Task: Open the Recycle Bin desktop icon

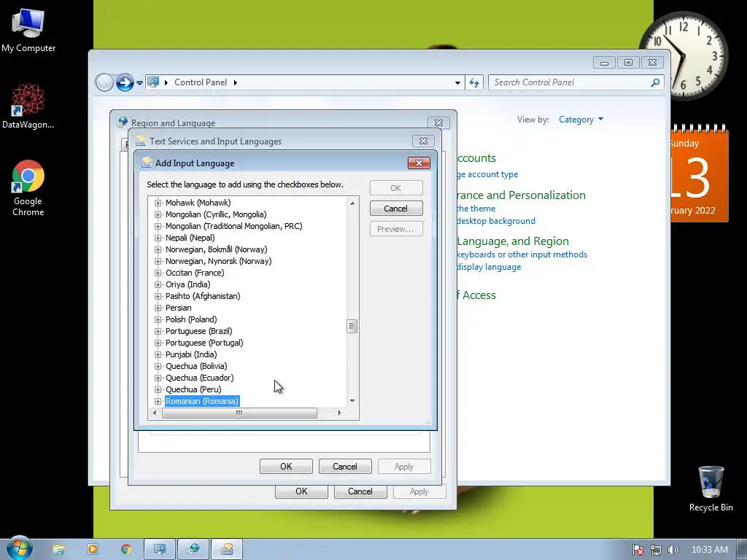Action: 711,489
